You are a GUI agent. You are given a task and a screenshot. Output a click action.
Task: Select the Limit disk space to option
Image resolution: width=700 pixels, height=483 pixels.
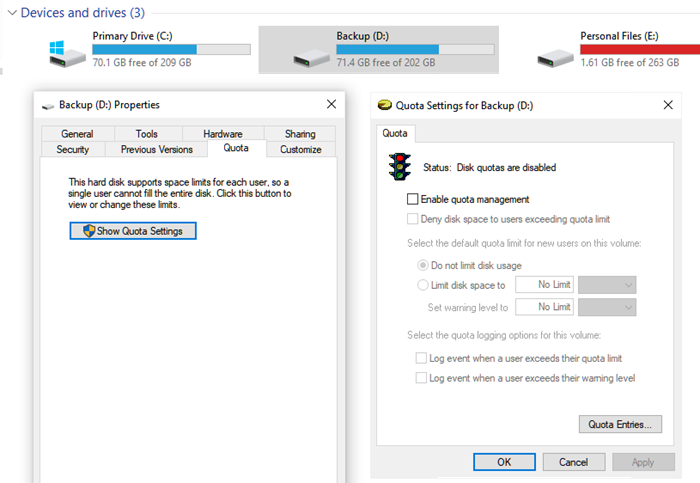click(422, 285)
